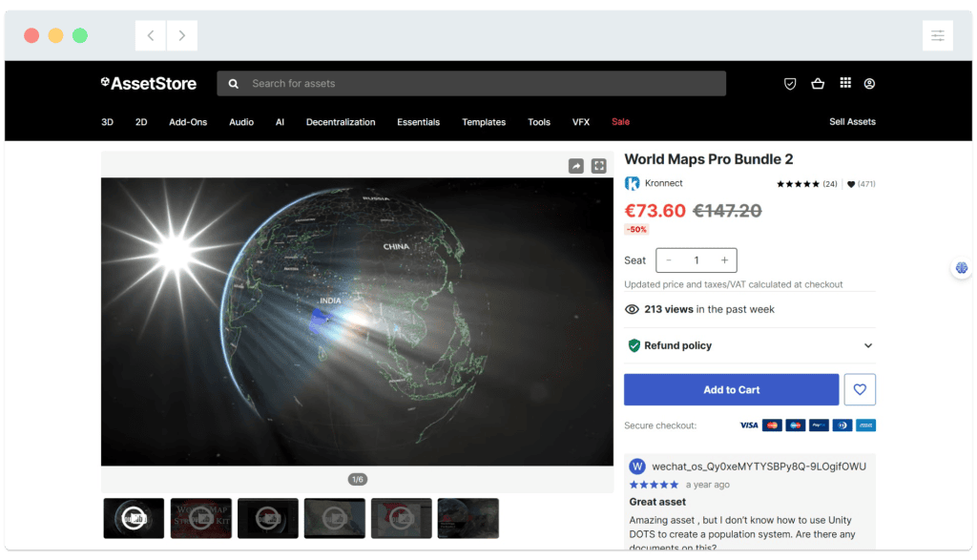
Task: Click the Kronnect publisher logo
Action: click(x=632, y=182)
